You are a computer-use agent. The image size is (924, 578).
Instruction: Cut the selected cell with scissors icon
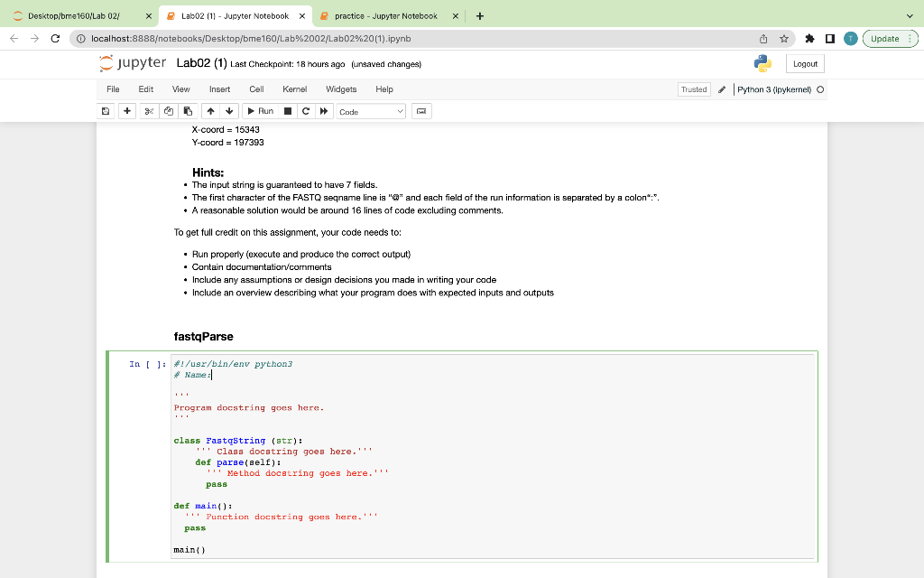tap(147, 111)
